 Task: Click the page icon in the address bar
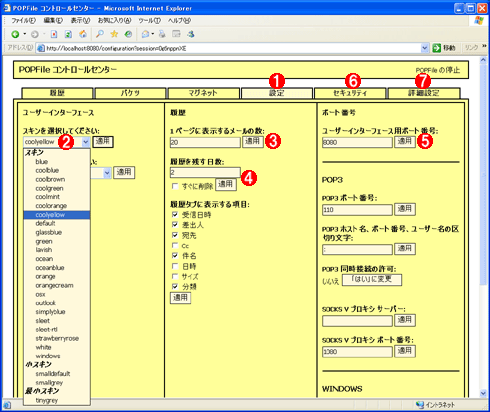pos(41,48)
